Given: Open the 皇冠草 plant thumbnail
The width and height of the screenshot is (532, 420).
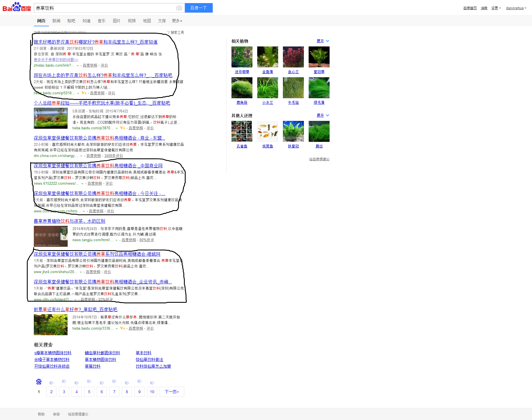Looking at the screenshot, I should click(319, 57).
